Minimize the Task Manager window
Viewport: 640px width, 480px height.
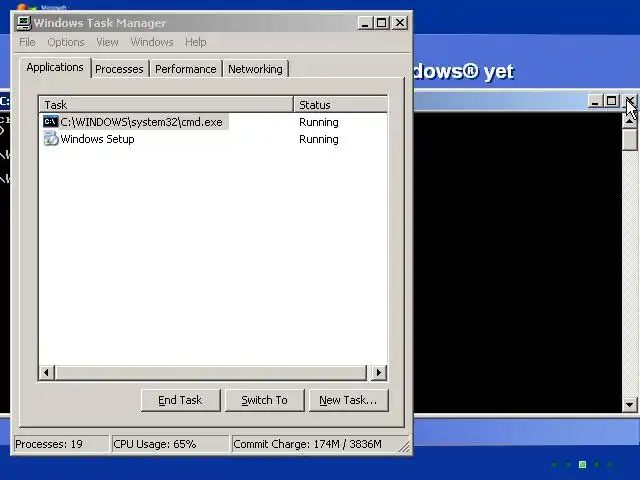point(365,23)
